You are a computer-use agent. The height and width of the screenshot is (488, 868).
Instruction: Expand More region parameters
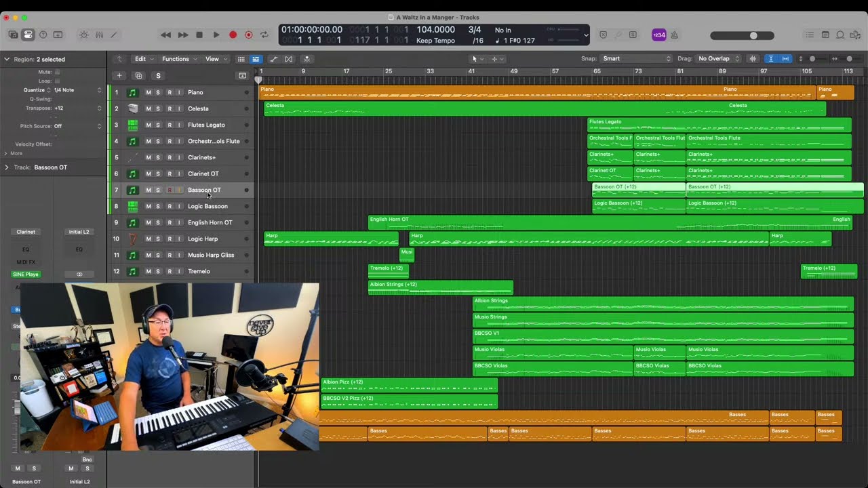(x=7, y=153)
